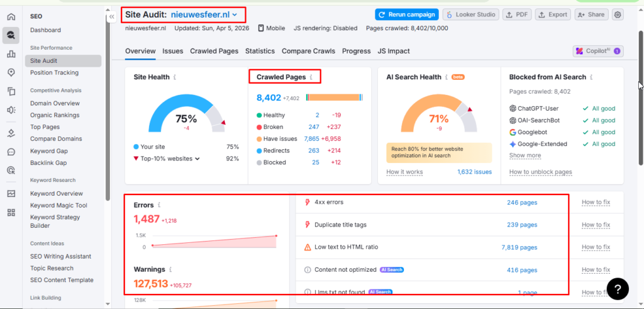This screenshot has height=309, width=644.
Task: Click the 246 pages link for 4xx errors
Action: 521,202
